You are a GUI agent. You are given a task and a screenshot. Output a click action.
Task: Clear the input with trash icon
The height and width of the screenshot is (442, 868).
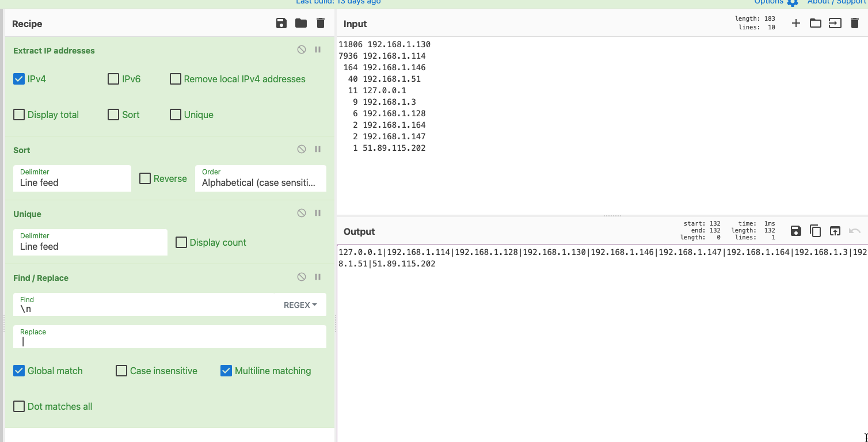855,24
